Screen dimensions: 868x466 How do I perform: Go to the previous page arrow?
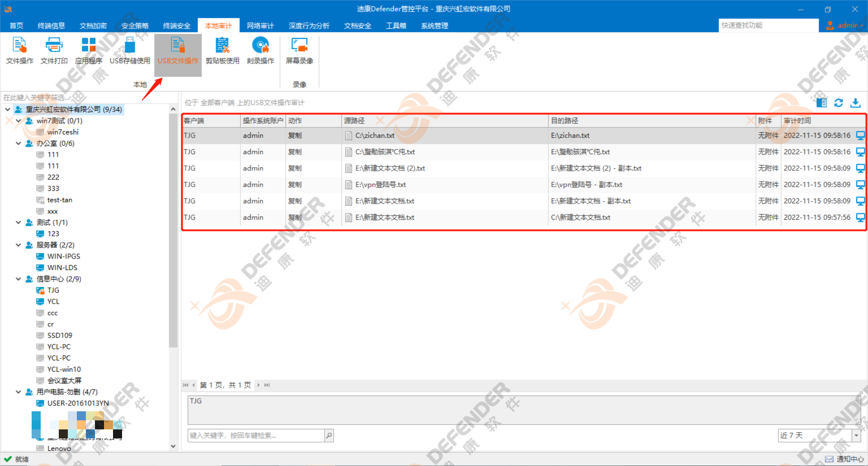(193, 385)
